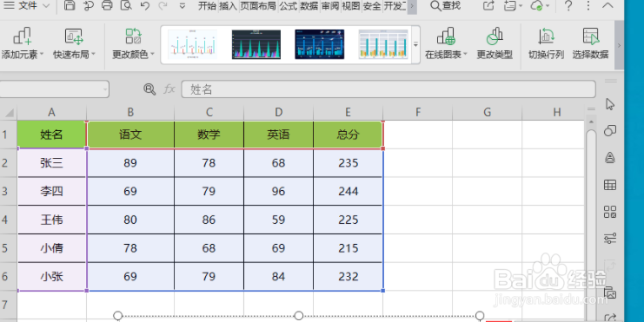644x322 pixels.
Task: Click the cell 张三
Action: click(52, 163)
